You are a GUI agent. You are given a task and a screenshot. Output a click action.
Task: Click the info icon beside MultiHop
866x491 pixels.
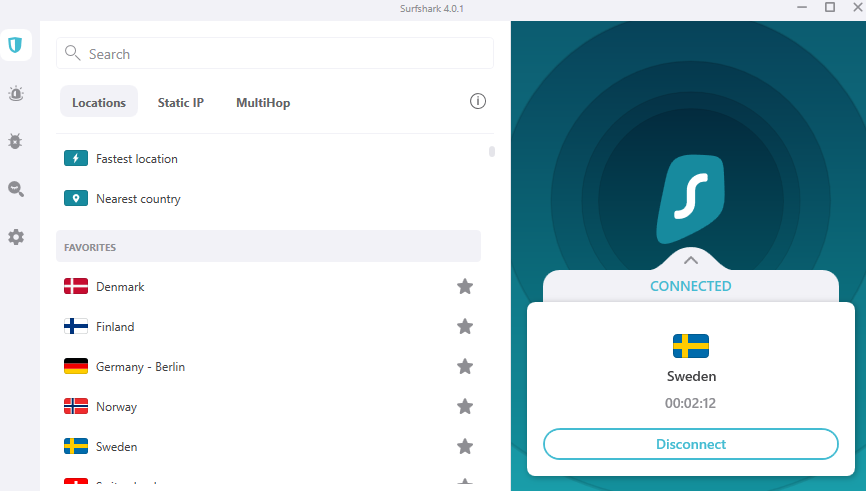(x=478, y=101)
